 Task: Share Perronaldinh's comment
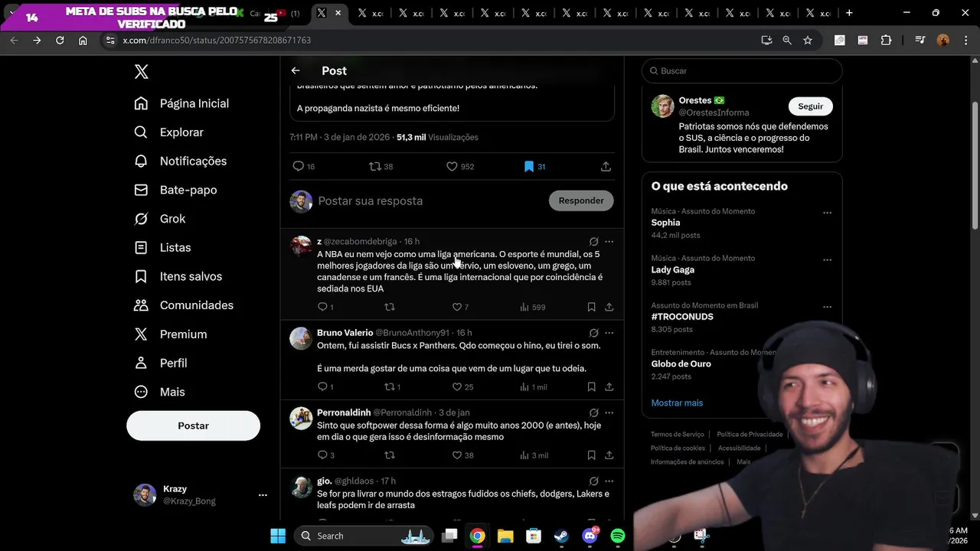609,455
